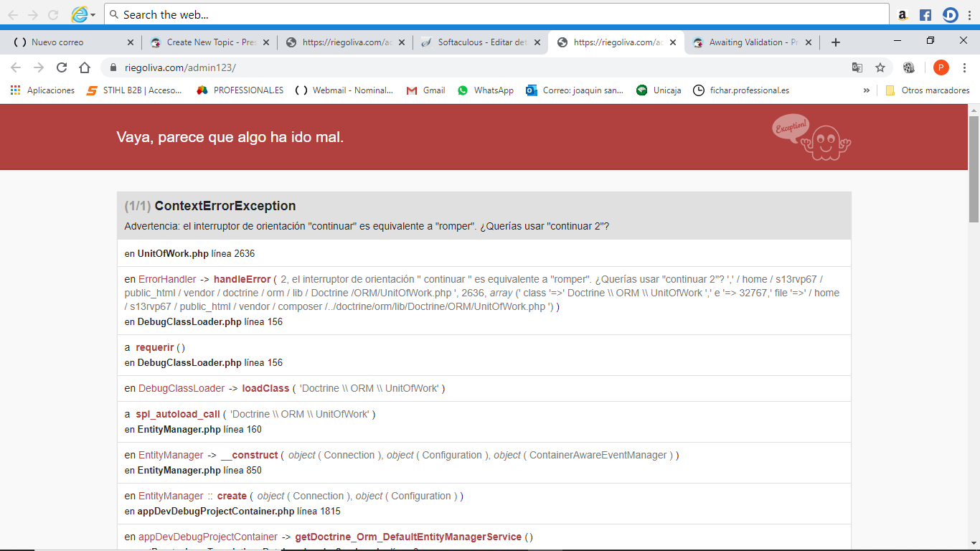
Task: Switch to the Awaiting Validation tab
Action: pos(752,42)
